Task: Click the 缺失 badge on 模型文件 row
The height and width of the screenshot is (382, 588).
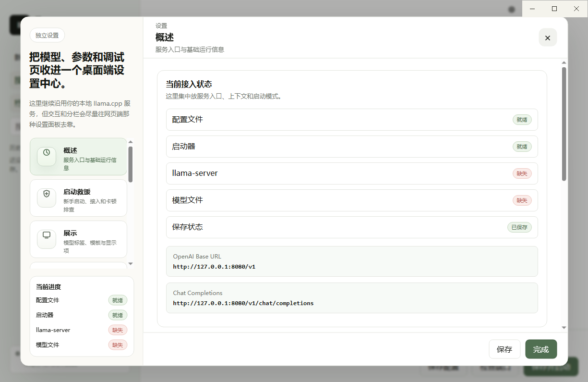Action: pyautogui.click(x=522, y=200)
